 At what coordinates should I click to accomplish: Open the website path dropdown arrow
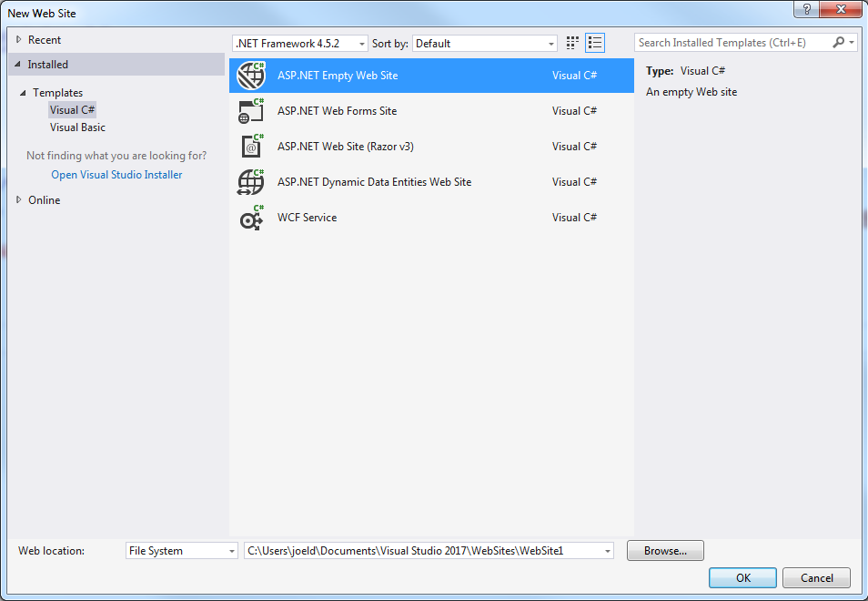tap(607, 551)
